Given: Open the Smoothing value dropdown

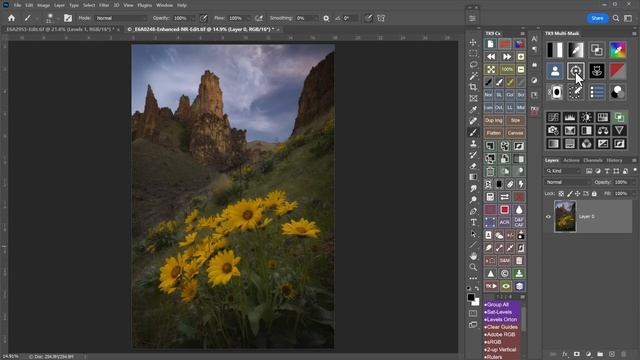Looking at the screenshot, I should (315, 18).
